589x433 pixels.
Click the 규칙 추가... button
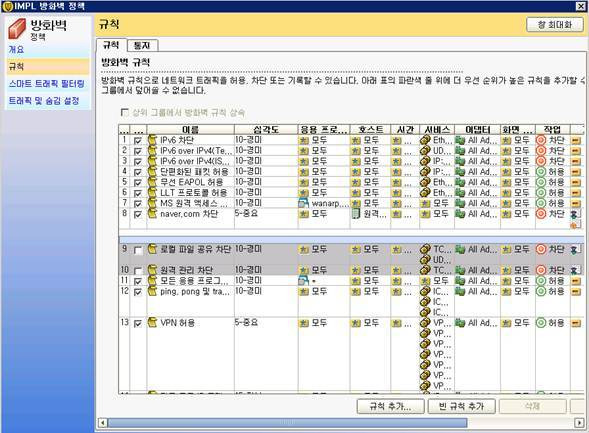click(390, 406)
